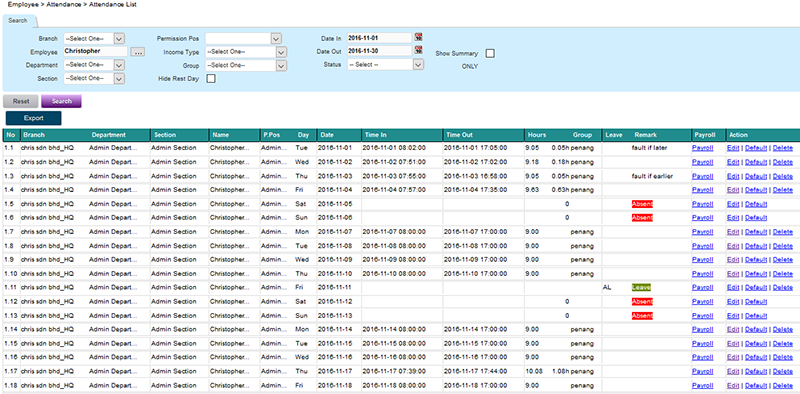Screen dimensions: 800x394
Task: Open the Section dropdown list
Action: 119,79
